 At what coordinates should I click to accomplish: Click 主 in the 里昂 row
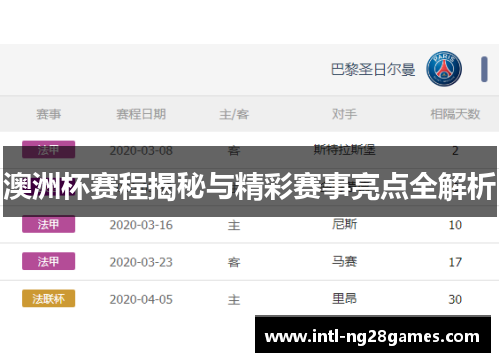pos(234,300)
